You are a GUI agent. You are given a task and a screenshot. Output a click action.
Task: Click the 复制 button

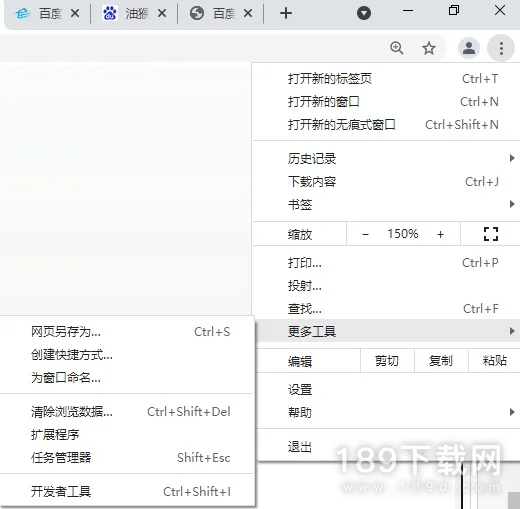[x=441, y=361]
